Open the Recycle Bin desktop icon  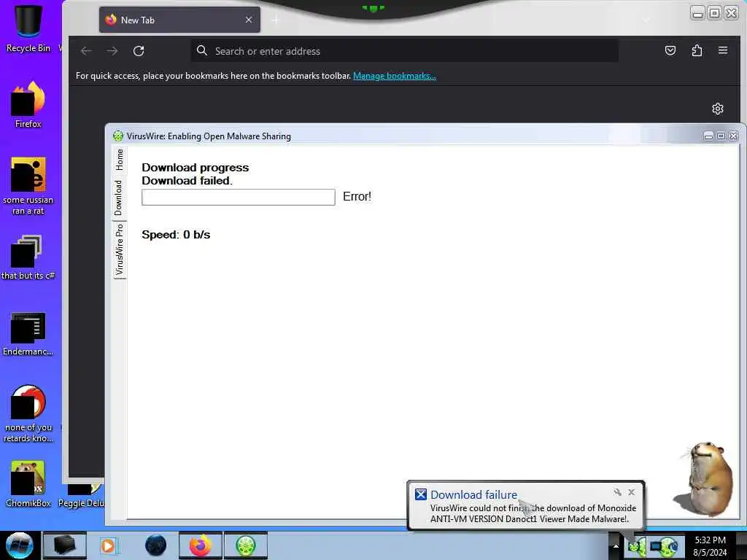tap(28, 27)
